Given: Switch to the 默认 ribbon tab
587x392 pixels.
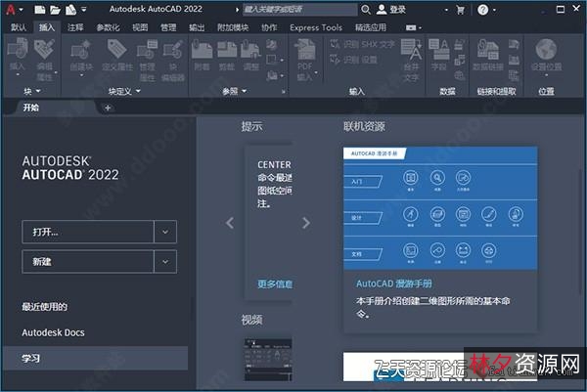Looking at the screenshot, I should (19, 27).
